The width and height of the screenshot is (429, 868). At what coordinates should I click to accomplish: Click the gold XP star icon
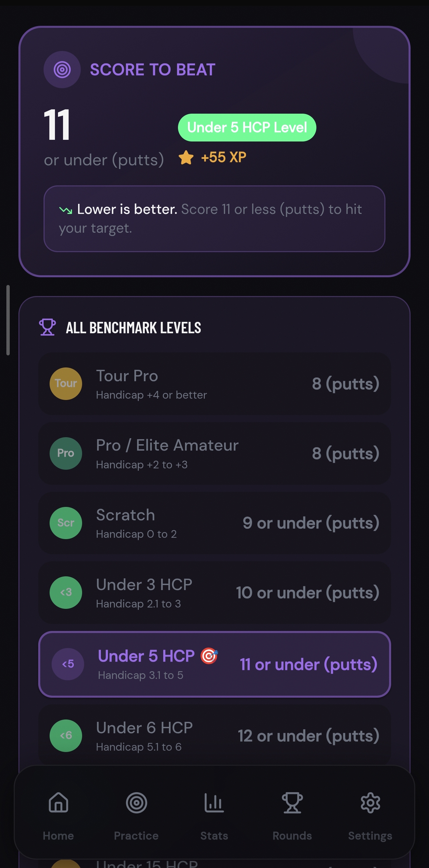[x=186, y=157]
